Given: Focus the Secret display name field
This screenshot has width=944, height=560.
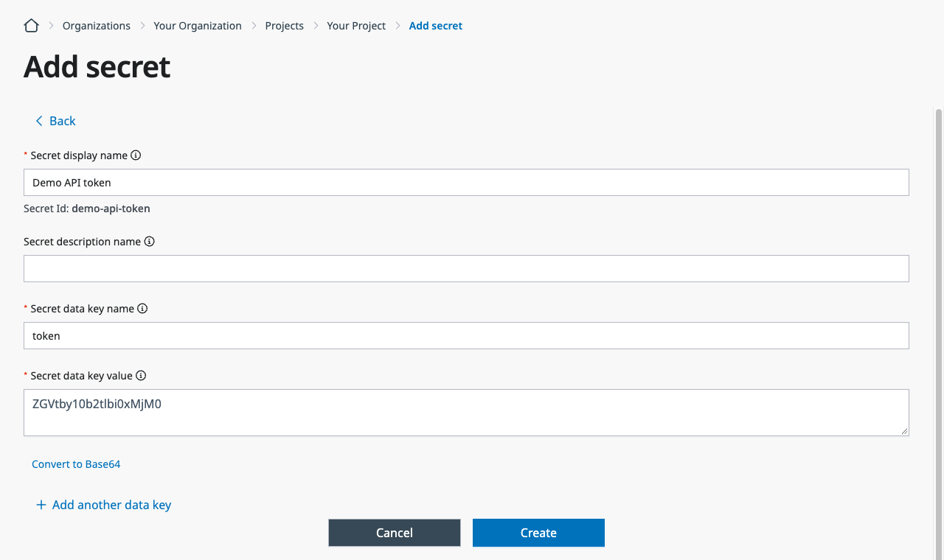Looking at the screenshot, I should (466, 182).
